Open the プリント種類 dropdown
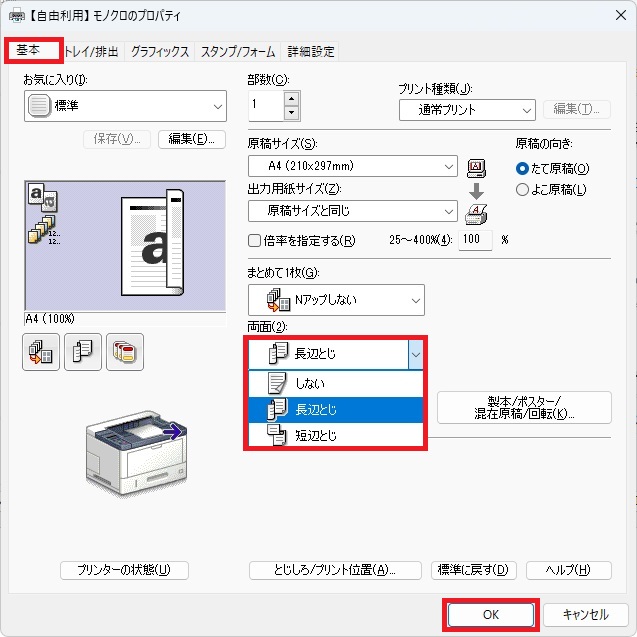 467,110
